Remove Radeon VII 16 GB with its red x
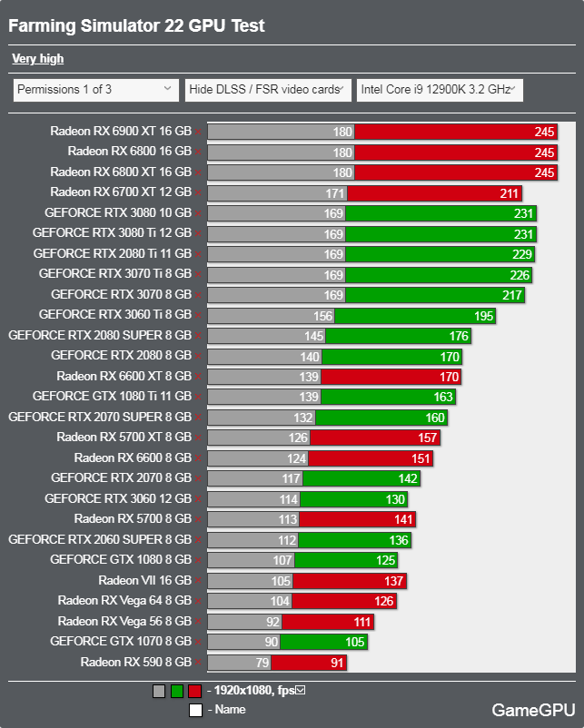Viewport: 584px width, 728px height. pyautogui.click(x=198, y=581)
